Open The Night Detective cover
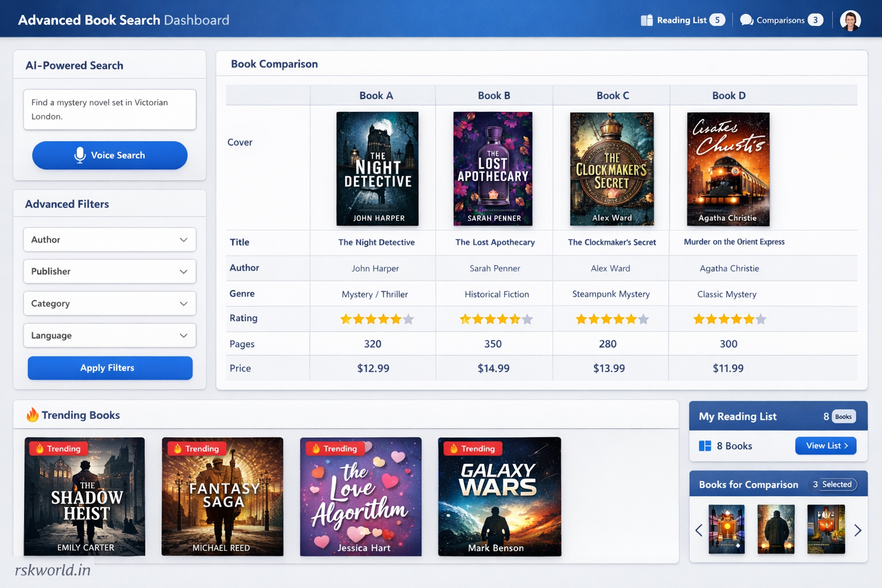Screen dimensions: 882x588 coord(377,169)
